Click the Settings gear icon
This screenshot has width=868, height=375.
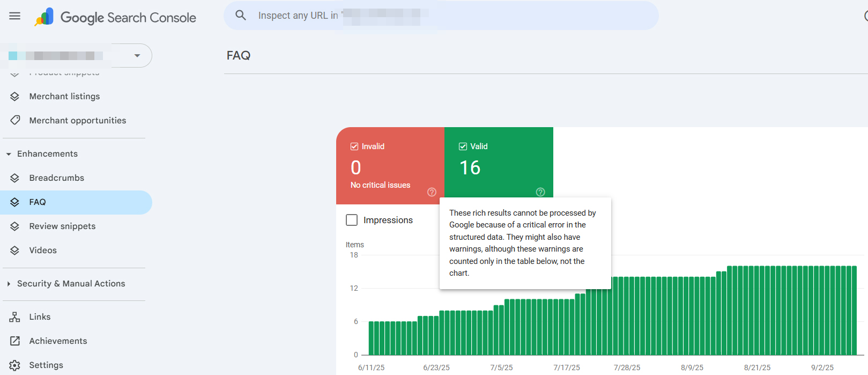[15, 365]
